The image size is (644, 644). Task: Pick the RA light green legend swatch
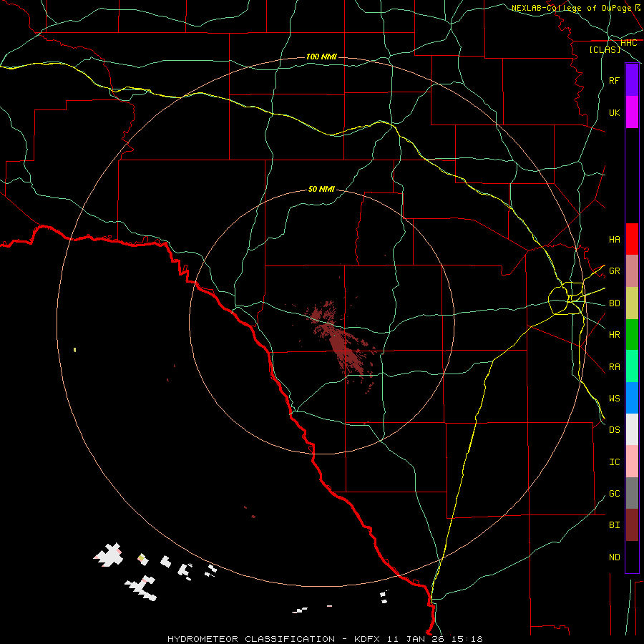[x=632, y=366]
